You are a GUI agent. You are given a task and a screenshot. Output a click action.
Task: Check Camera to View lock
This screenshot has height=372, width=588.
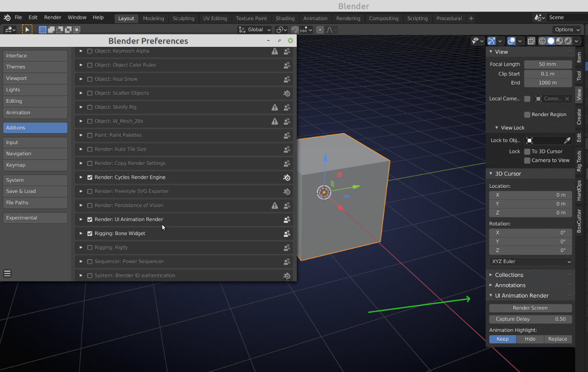click(527, 160)
